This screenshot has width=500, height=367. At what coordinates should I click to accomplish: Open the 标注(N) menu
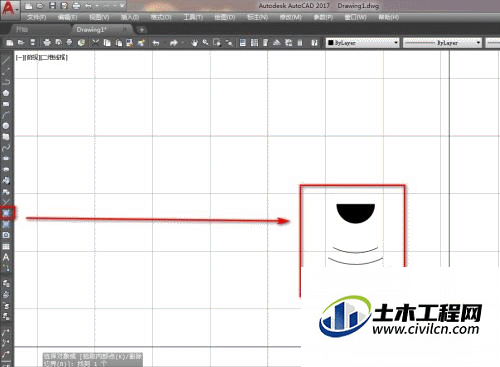click(257, 17)
